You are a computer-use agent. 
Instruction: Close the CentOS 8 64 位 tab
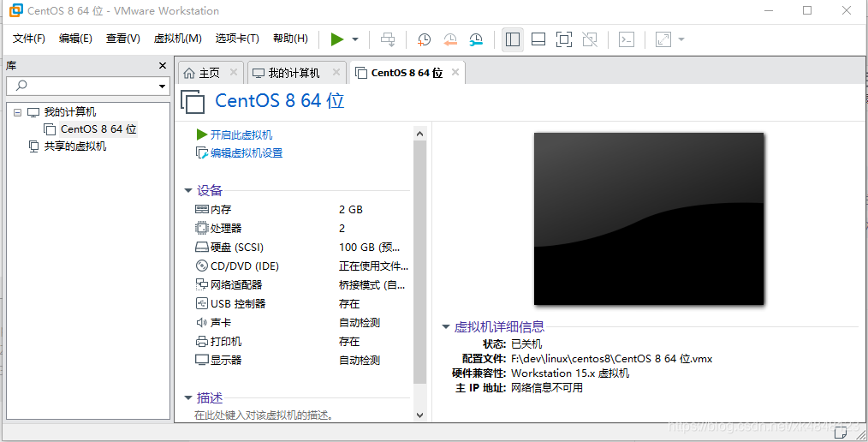tap(455, 72)
